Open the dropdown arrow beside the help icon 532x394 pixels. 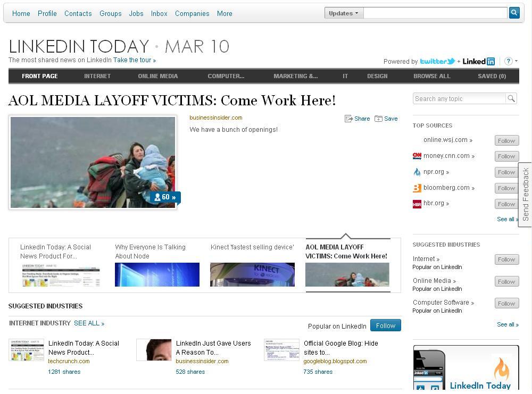516,61
